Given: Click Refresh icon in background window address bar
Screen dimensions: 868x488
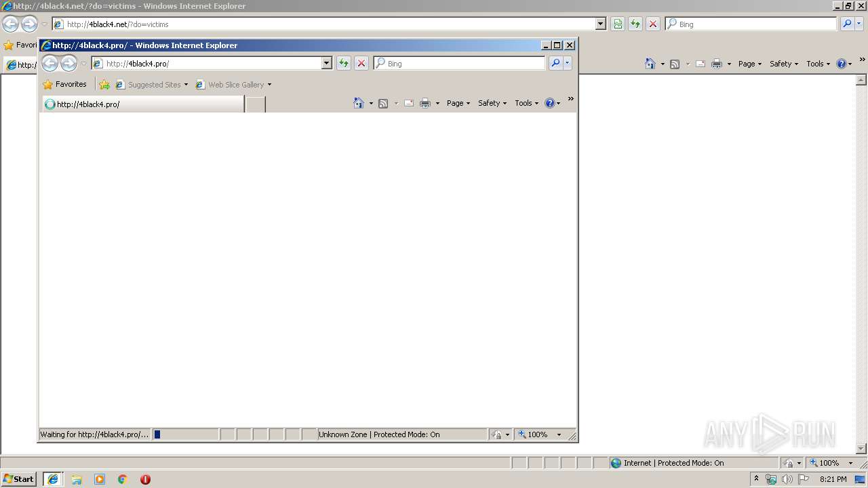Looking at the screenshot, I should [635, 24].
